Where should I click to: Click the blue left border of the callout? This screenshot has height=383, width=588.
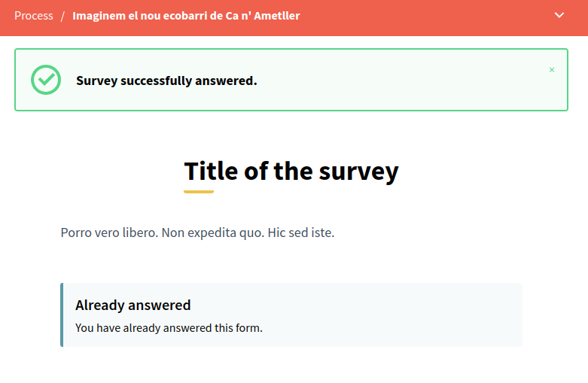[x=62, y=315]
